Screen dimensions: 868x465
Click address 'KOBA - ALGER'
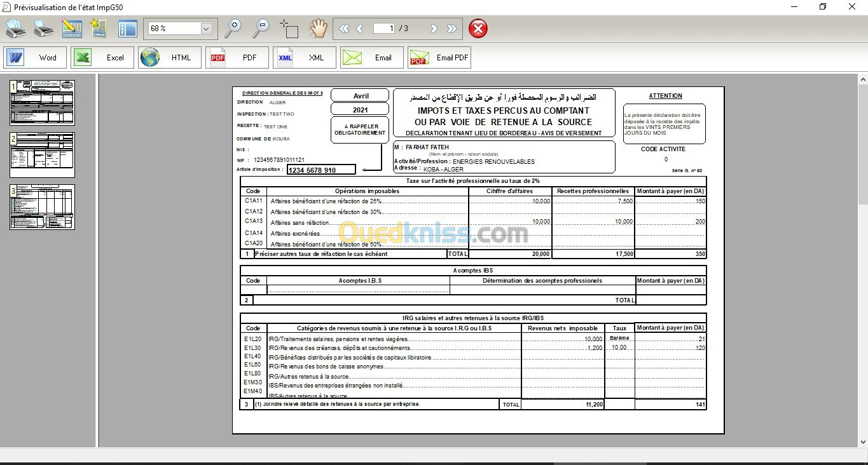click(x=443, y=169)
